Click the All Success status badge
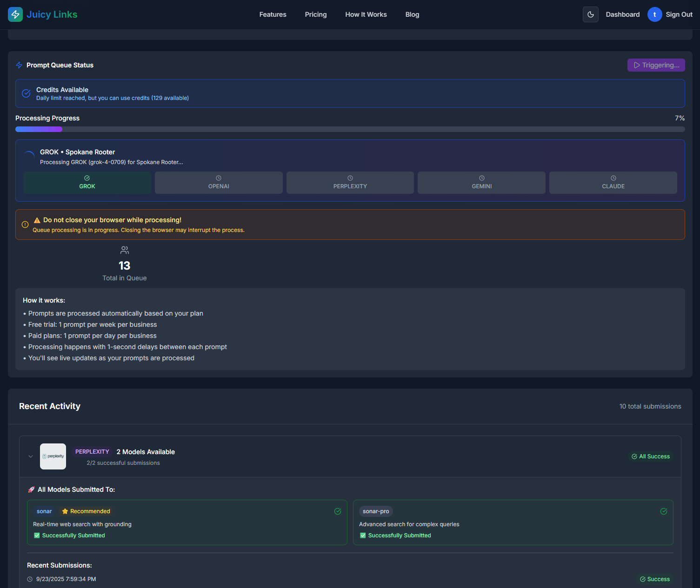 (651, 456)
